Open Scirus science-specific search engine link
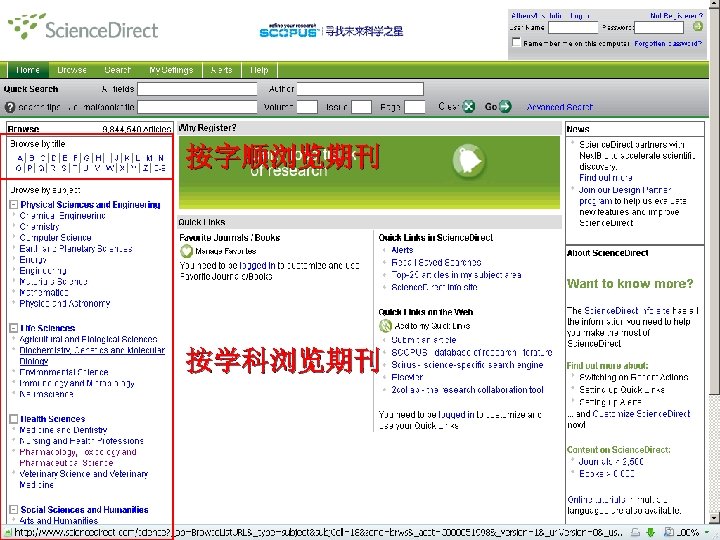This screenshot has width=720, height=540. click(467, 365)
